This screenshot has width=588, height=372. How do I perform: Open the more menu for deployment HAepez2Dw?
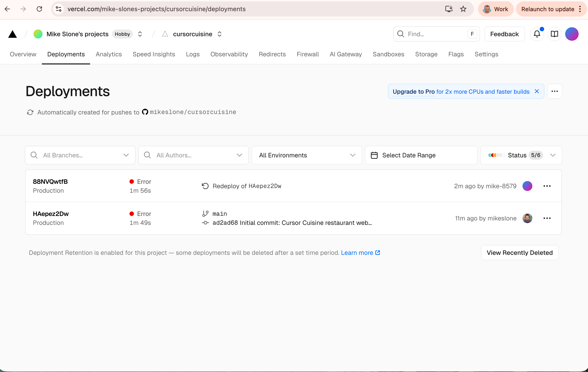coord(547,218)
